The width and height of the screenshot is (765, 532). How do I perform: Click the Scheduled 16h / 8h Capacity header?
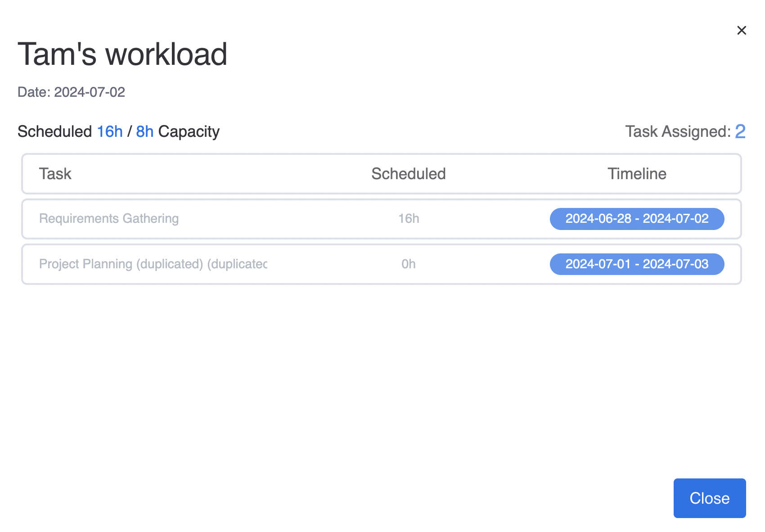tap(118, 131)
